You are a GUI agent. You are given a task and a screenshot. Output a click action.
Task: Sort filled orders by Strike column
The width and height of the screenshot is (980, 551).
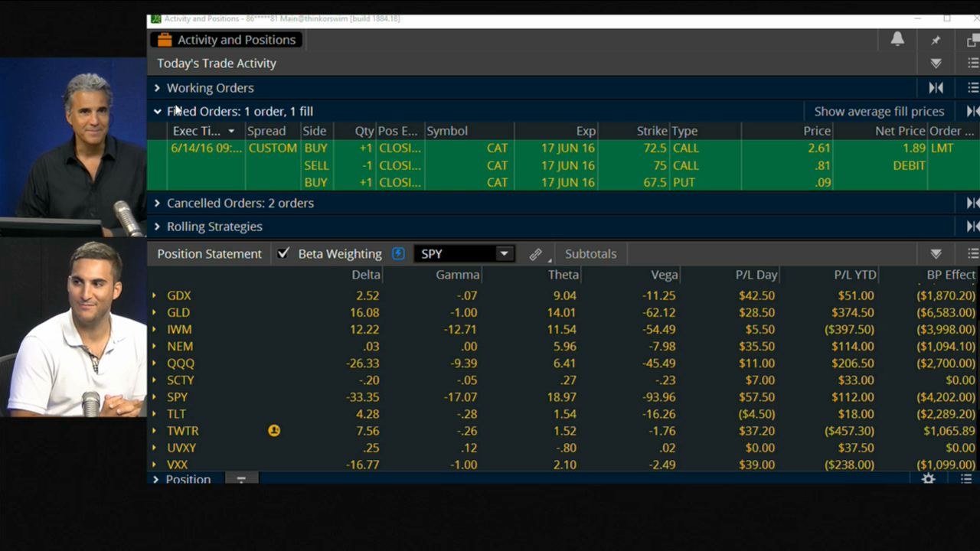point(652,131)
